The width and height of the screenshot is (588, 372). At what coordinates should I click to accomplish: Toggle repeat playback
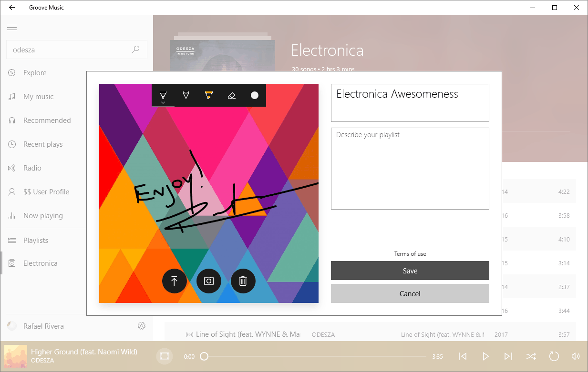[554, 356]
